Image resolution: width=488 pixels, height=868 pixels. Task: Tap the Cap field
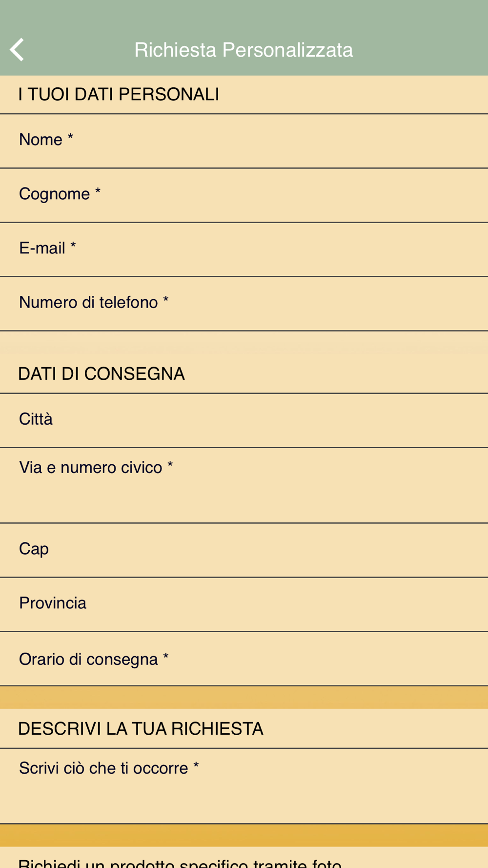(x=244, y=550)
